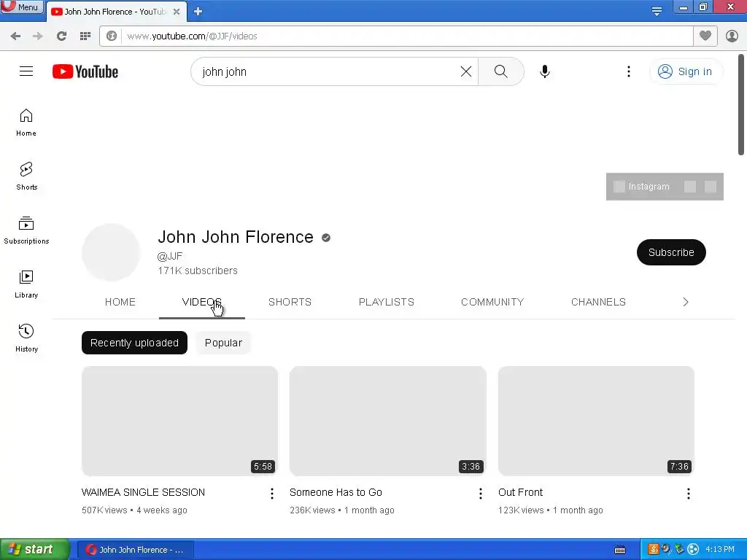The image size is (747, 560).
Task: Open Out Front video title
Action: click(520, 492)
